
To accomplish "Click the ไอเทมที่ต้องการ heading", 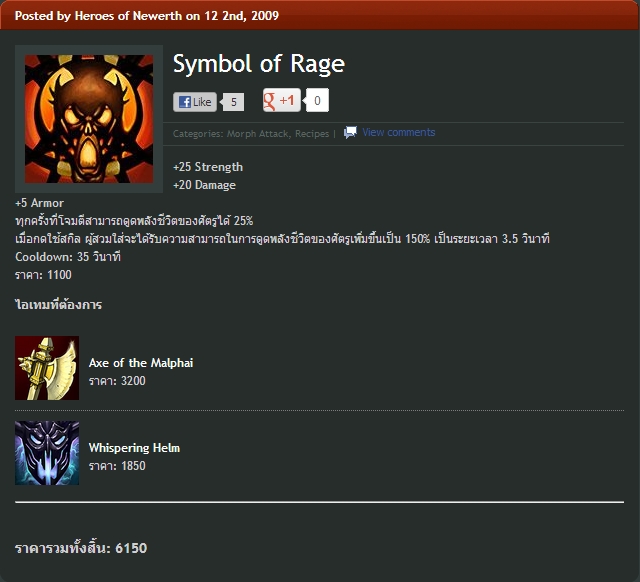I will [x=58, y=304].
